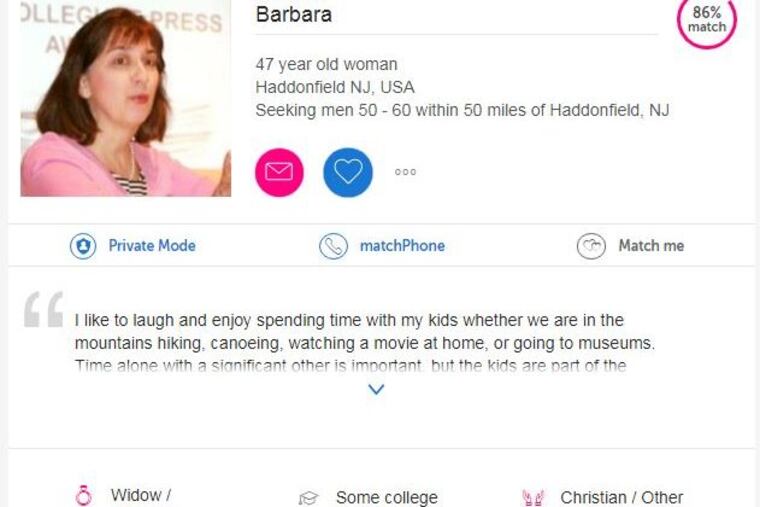Click the Match me heart icon
The width and height of the screenshot is (760, 507).
(x=591, y=246)
